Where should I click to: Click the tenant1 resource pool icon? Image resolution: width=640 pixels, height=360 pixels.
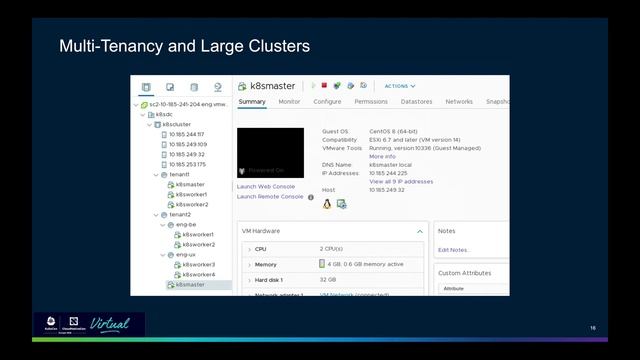pos(164,175)
